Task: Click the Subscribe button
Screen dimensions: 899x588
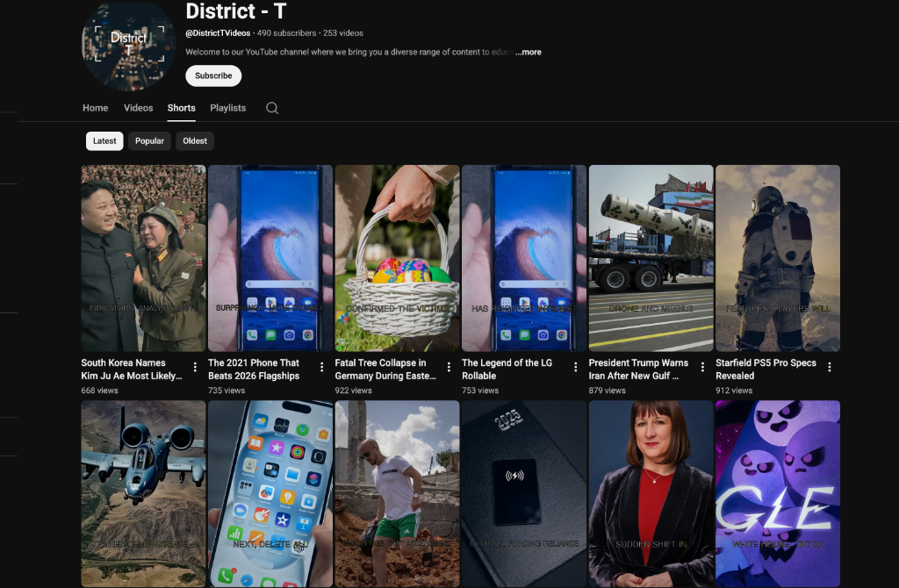Action: pyautogui.click(x=212, y=75)
